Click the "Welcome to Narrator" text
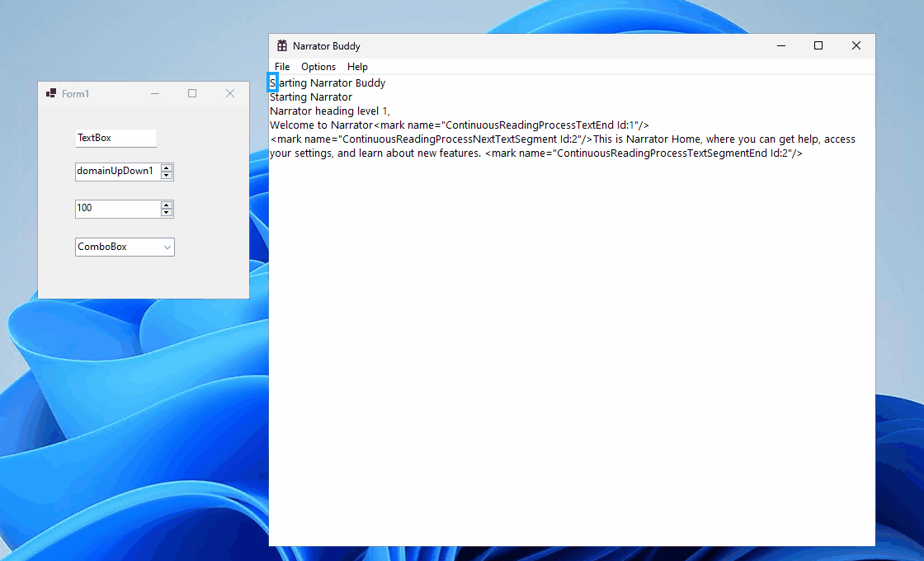 coord(321,125)
